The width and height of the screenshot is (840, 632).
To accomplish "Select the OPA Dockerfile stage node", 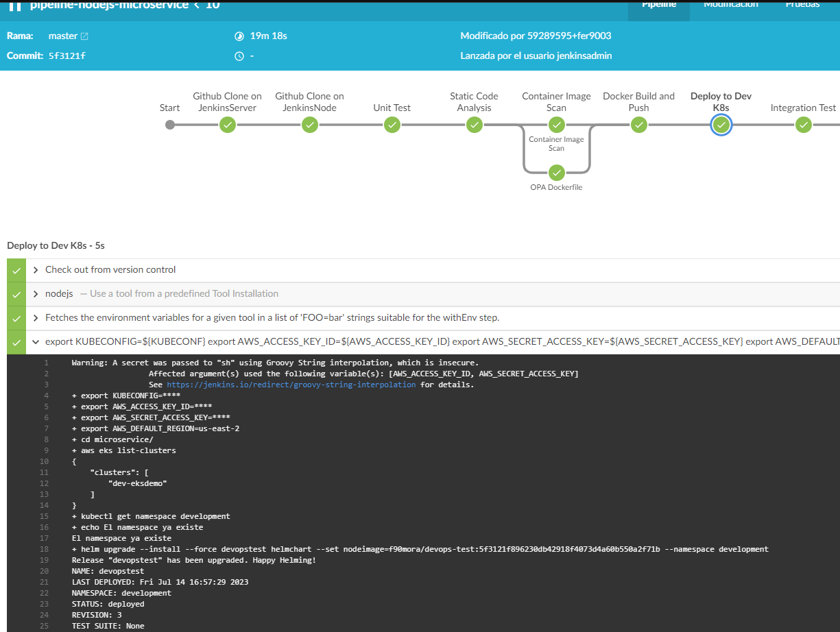I will click(x=556, y=173).
